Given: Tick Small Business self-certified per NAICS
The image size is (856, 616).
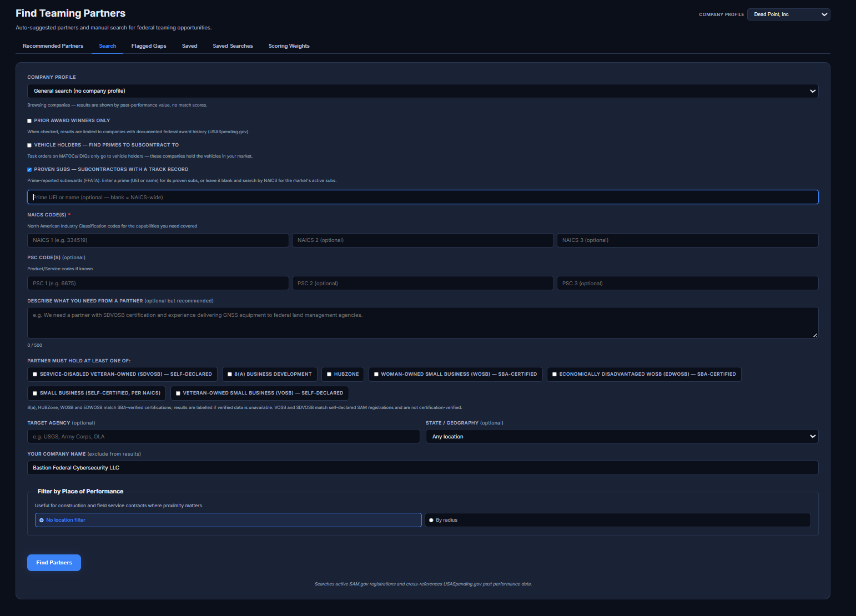Looking at the screenshot, I should (x=35, y=393).
